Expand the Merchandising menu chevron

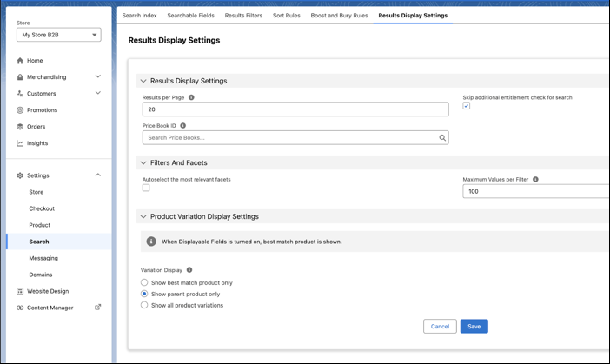(x=97, y=76)
